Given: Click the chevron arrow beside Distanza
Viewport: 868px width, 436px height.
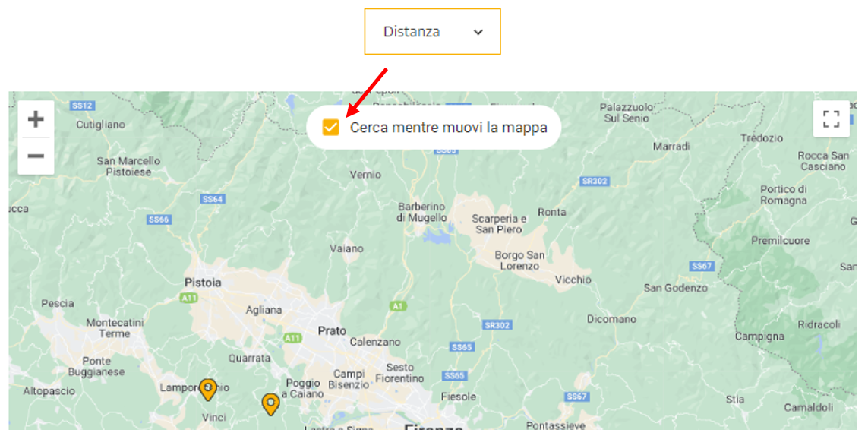Looking at the screenshot, I should [478, 32].
